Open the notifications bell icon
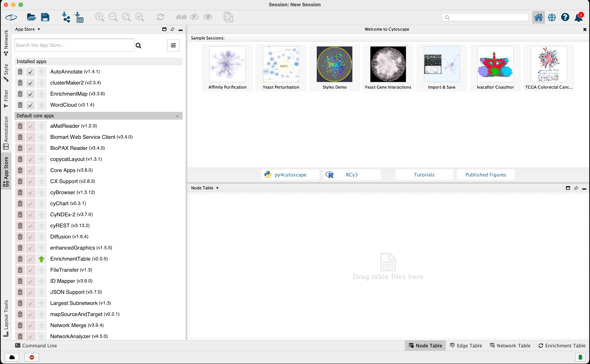The height and width of the screenshot is (364, 590). (x=578, y=17)
